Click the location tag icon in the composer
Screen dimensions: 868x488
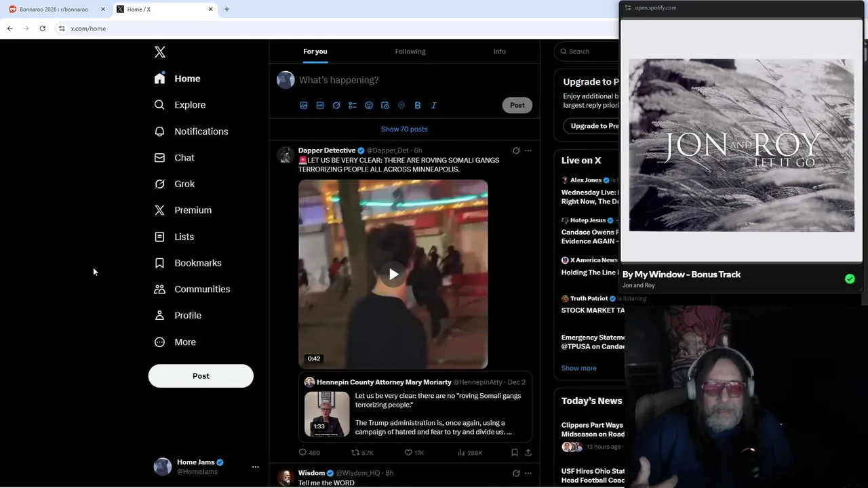pyautogui.click(x=401, y=105)
